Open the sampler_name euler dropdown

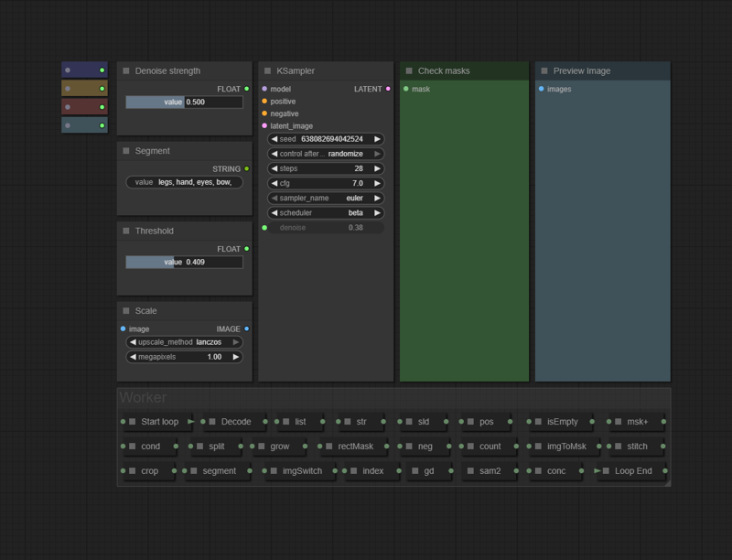click(x=326, y=198)
